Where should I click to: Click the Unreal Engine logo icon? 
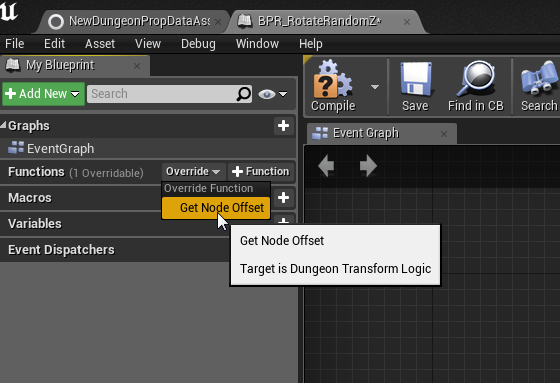pyautogui.click(x=9, y=11)
